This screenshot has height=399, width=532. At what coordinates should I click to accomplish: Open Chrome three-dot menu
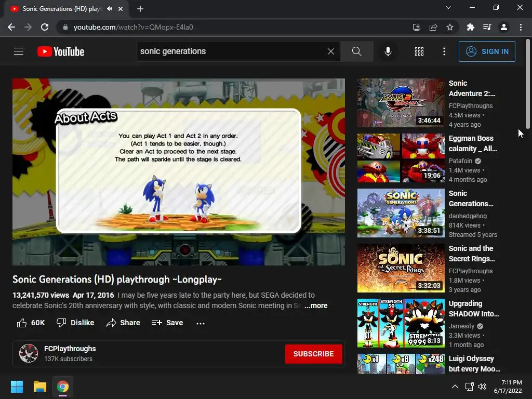pyautogui.click(x=521, y=27)
